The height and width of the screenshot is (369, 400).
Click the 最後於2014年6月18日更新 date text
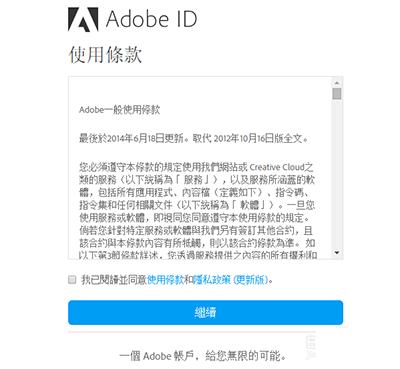click(131, 138)
